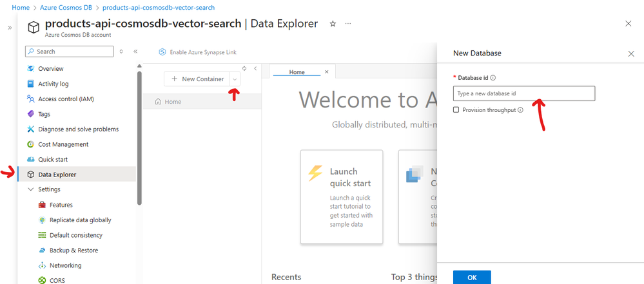Show Database id info tooltip icon
Screen dimensions: 644x284
(x=493, y=77)
